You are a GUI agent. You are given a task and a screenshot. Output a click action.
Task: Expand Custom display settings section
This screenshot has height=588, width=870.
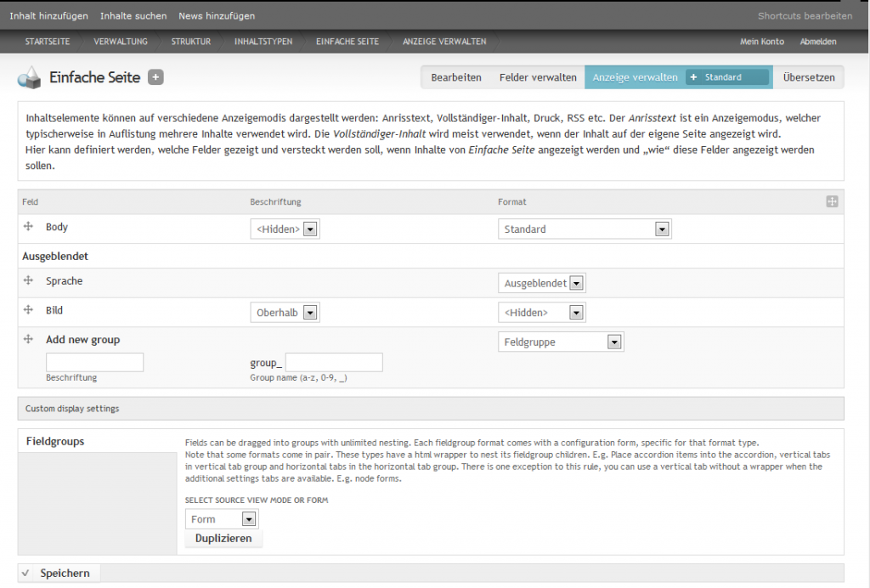(72, 409)
